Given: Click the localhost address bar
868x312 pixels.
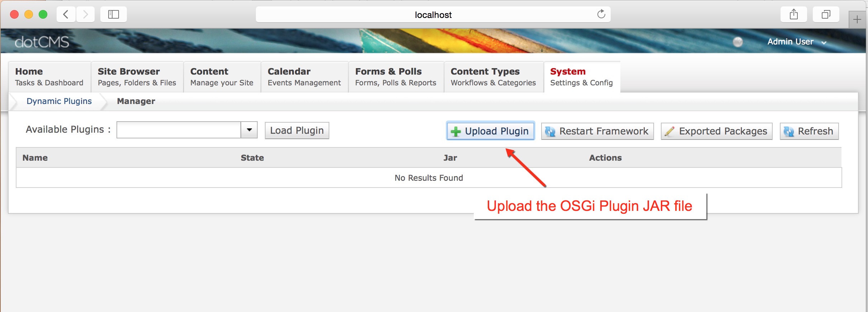Looking at the screenshot, I should click(433, 15).
